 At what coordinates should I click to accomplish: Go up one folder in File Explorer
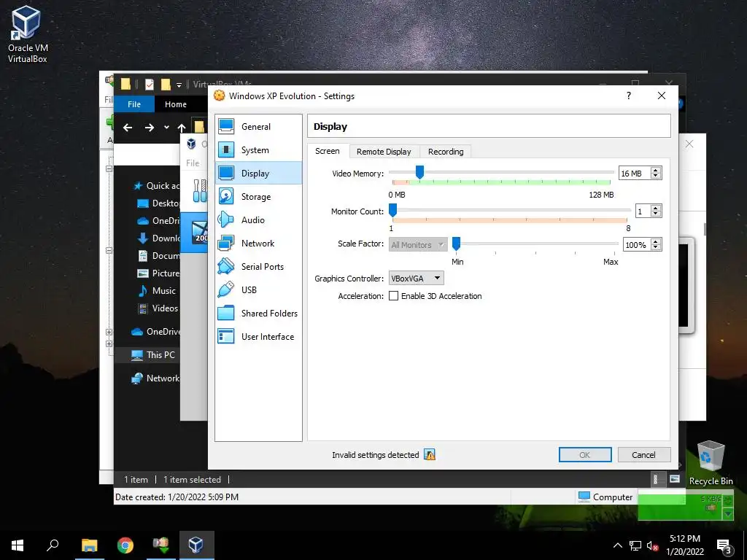pyautogui.click(x=182, y=128)
